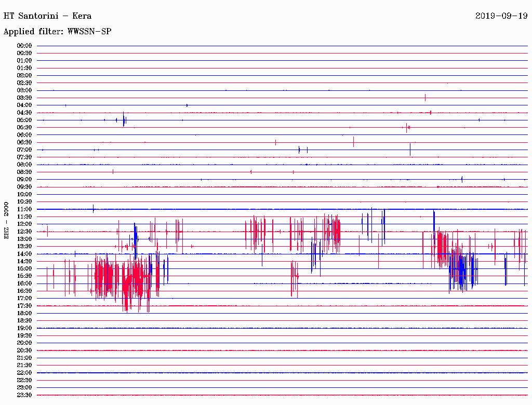The height and width of the screenshot is (405, 532).
Task: Select the 22:00 time label
Action: [24, 373]
